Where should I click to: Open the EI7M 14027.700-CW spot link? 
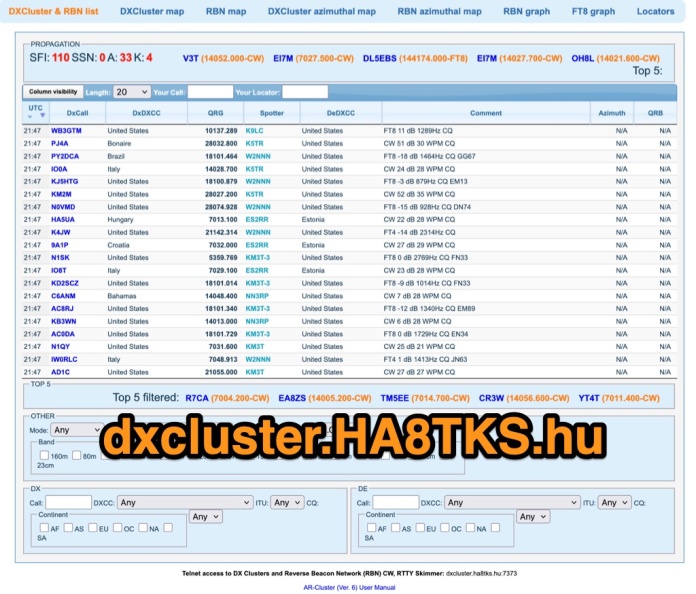[x=519, y=59]
